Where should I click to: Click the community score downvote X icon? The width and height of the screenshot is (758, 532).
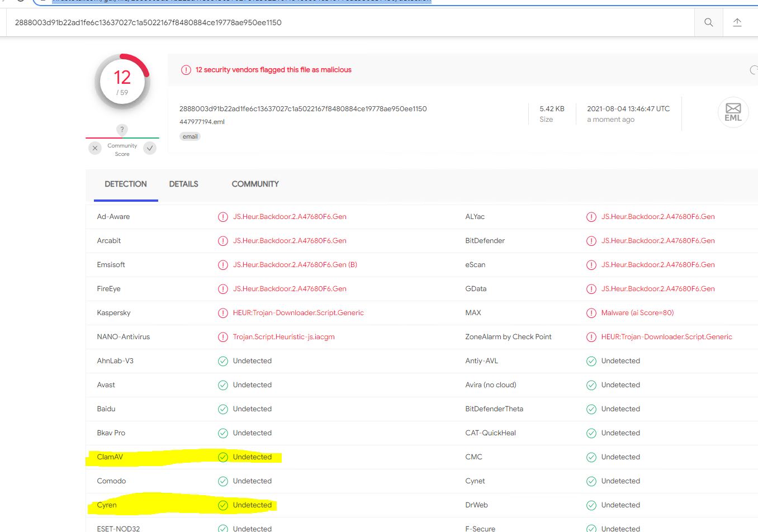(95, 148)
